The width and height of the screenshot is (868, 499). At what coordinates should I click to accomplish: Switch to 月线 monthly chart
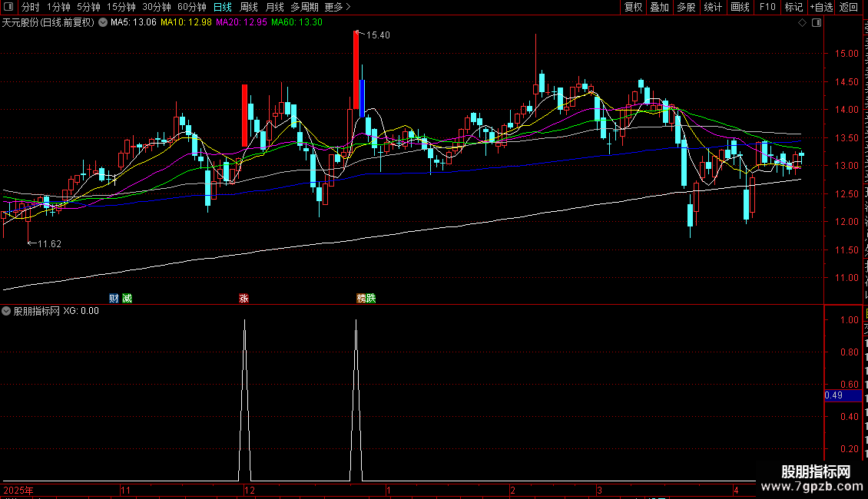(274, 7)
